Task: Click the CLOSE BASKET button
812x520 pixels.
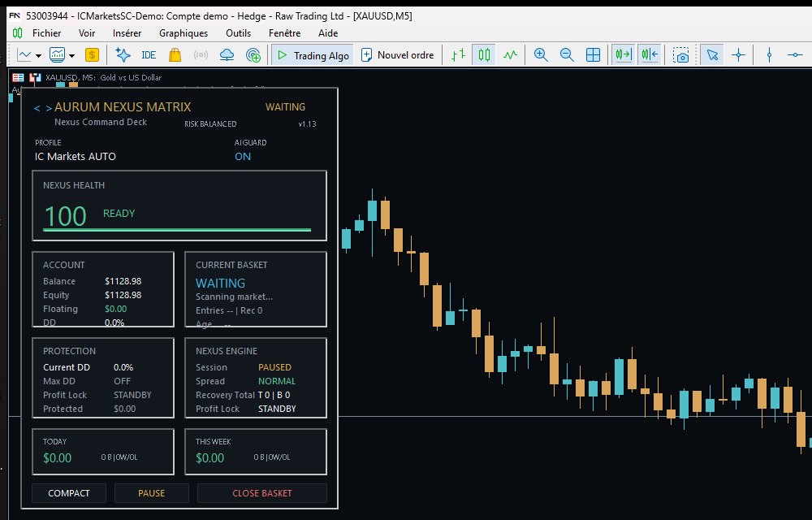Action: [262, 493]
